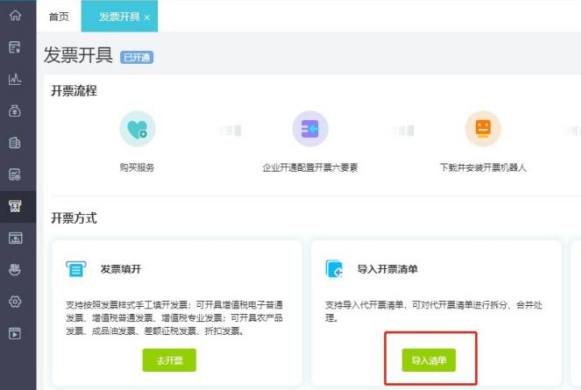Click the 已开通 status badge
The width and height of the screenshot is (581, 390).
click(137, 57)
